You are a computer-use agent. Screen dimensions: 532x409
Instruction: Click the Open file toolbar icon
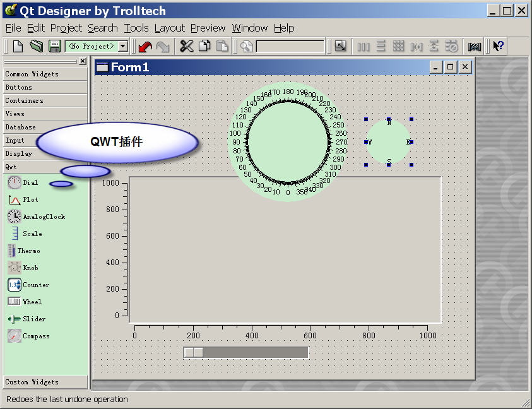[36, 46]
